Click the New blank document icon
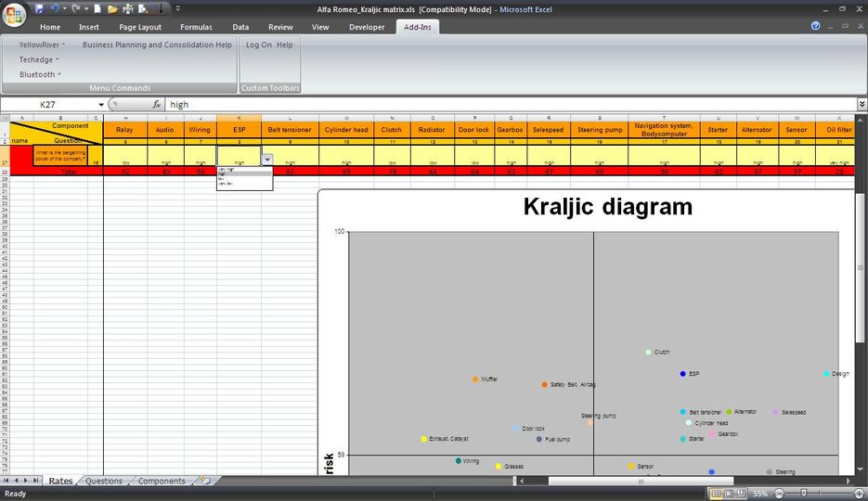Viewport: 868px width, 501px height. (96, 8)
